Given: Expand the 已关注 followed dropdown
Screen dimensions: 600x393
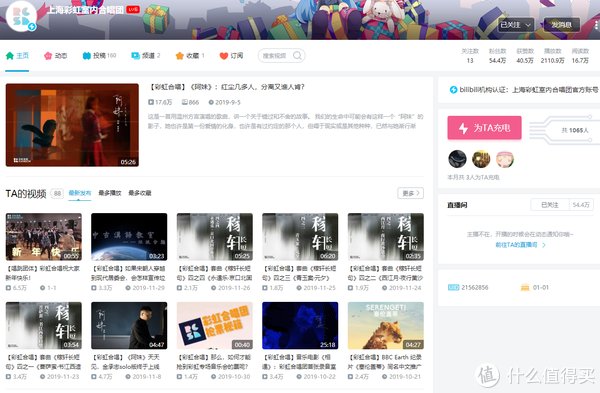Looking at the screenshot, I should (516, 25).
